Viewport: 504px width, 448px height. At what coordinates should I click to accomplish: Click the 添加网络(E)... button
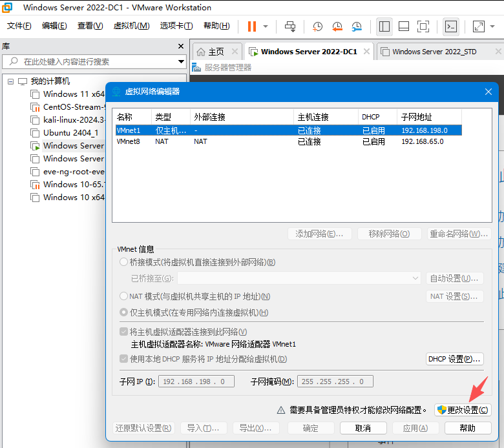(x=319, y=234)
